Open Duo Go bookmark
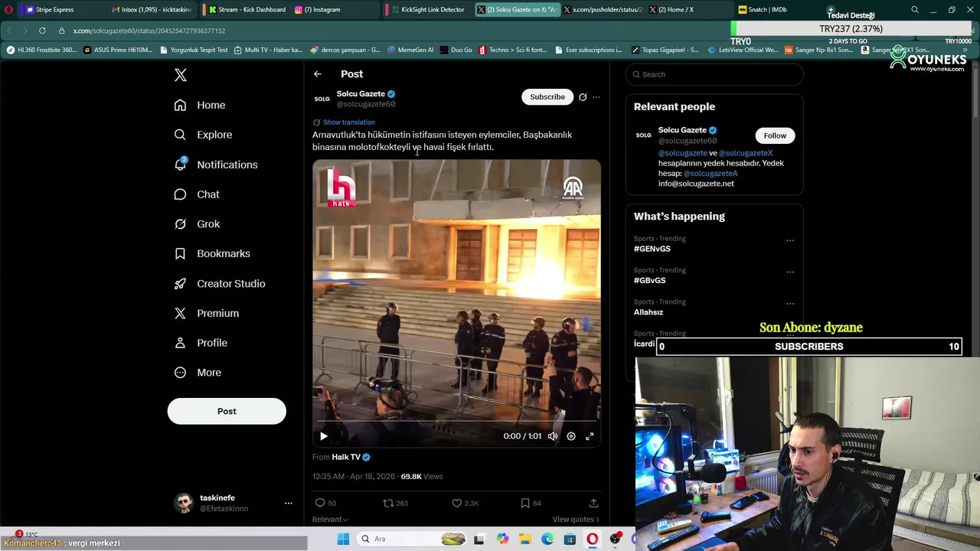Viewport: 980px width, 551px height. coord(456,50)
